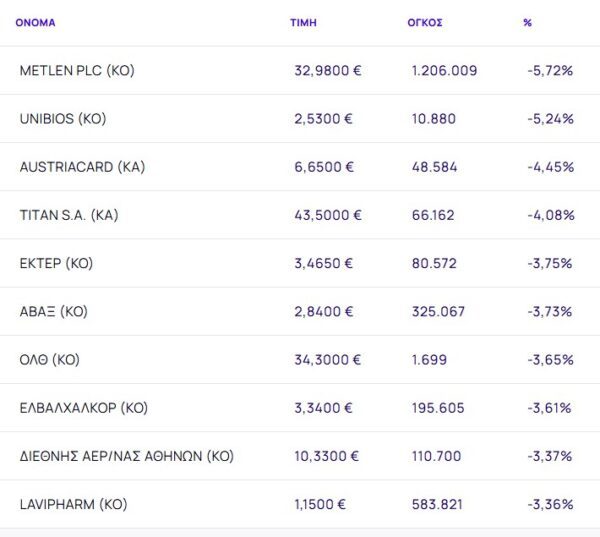Click TITAN price 43,5000 €
Viewport: 600px width, 537px height.
coord(328,215)
